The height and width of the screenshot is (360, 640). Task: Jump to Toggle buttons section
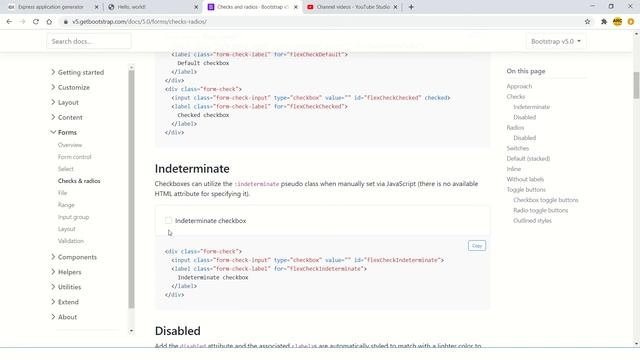[526, 190]
